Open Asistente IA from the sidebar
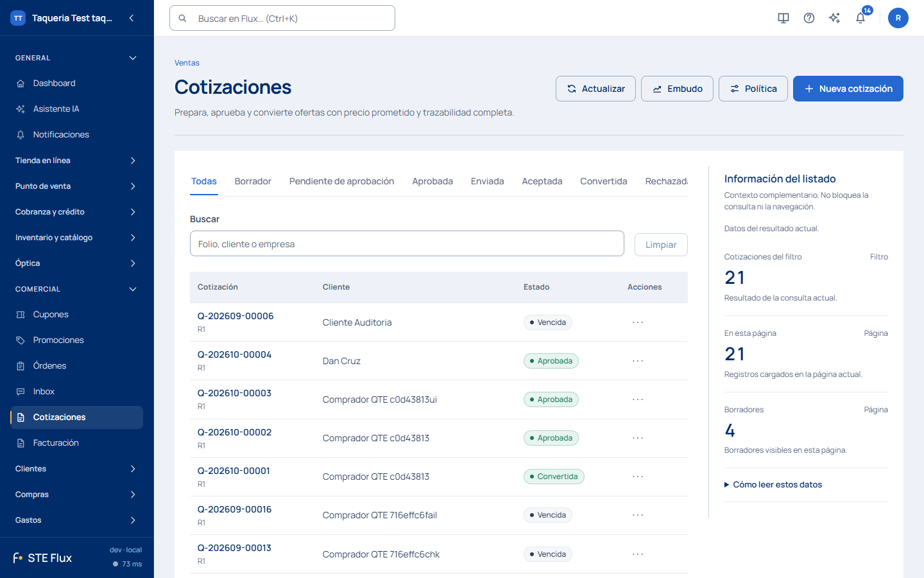 pos(77,109)
